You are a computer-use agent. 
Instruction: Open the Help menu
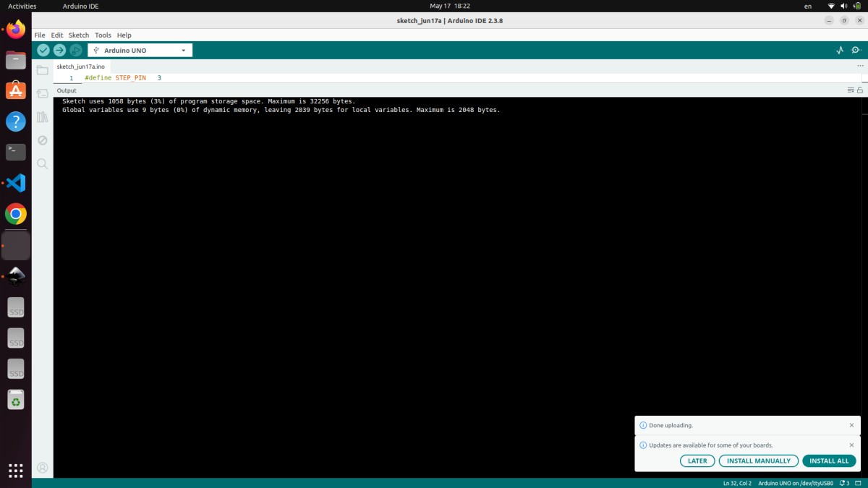(x=124, y=35)
